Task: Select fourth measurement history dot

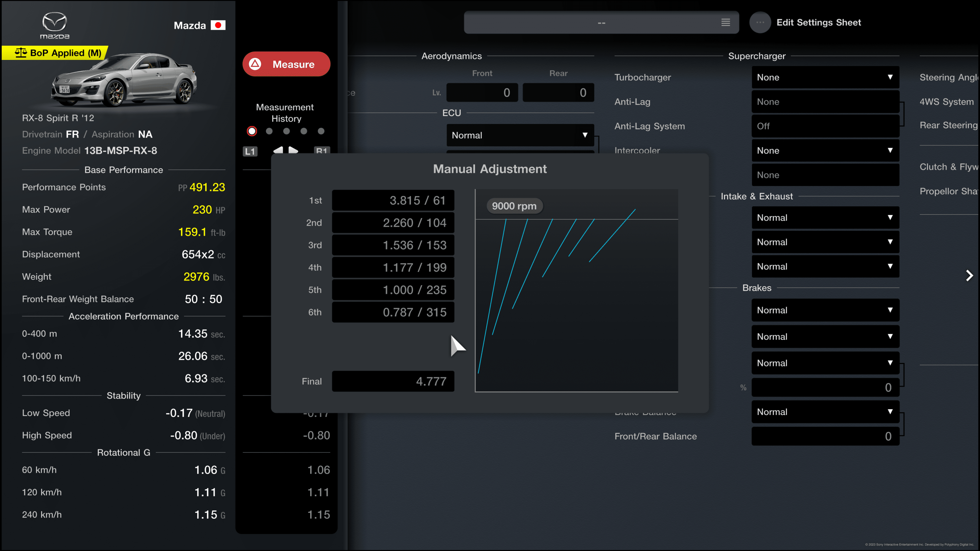Action: click(x=304, y=131)
